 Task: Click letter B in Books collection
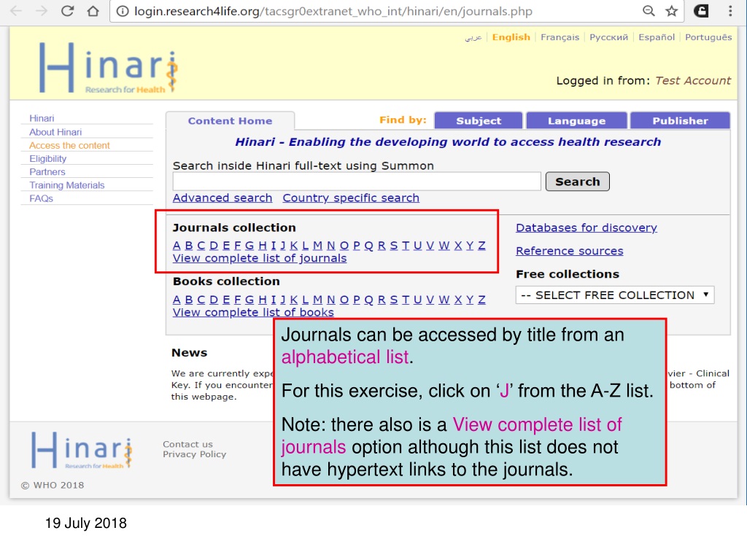[x=189, y=300]
